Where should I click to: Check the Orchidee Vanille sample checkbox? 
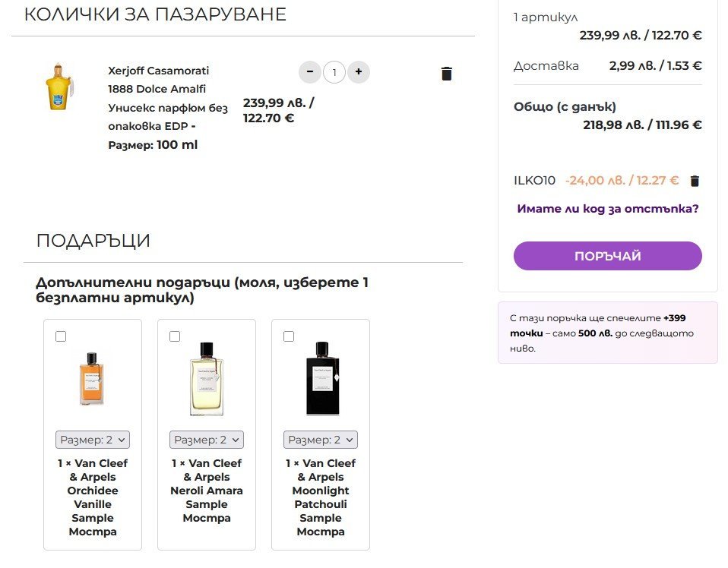click(x=61, y=336)
